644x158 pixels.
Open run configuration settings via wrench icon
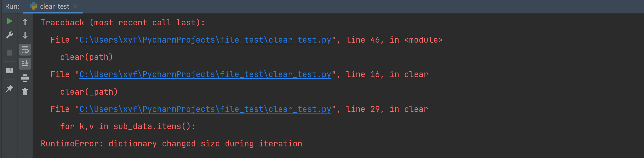9,35
